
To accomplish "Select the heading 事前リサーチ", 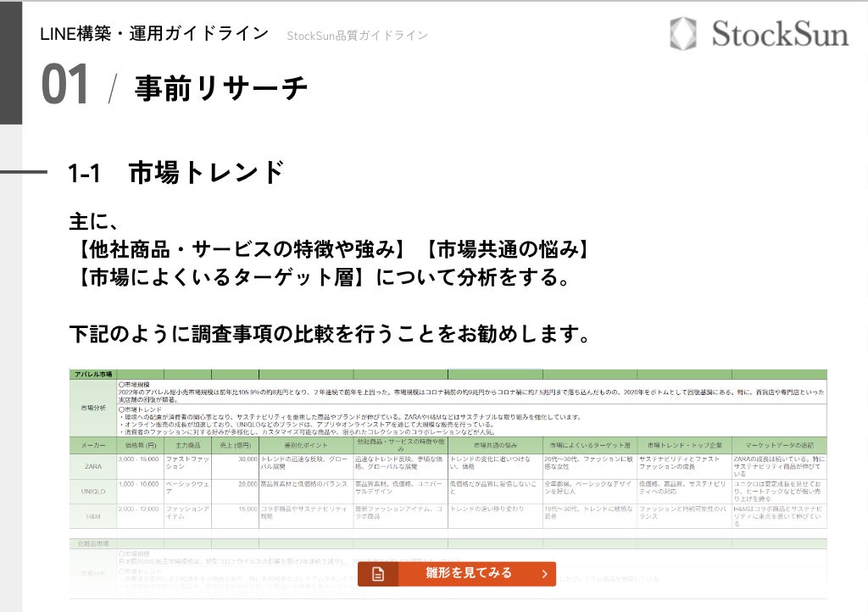I will [x=221, y=87].
